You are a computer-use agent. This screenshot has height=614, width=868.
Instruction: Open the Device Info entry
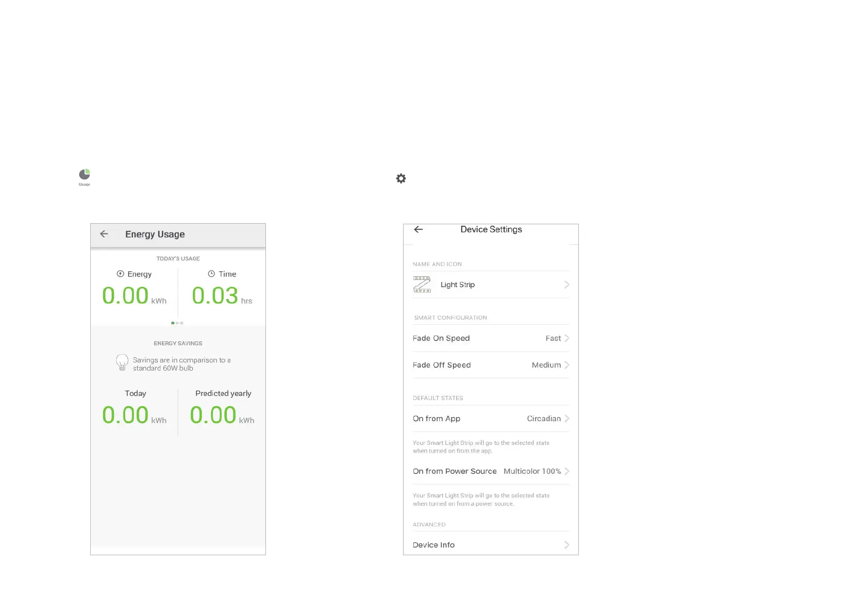(434, 545)
